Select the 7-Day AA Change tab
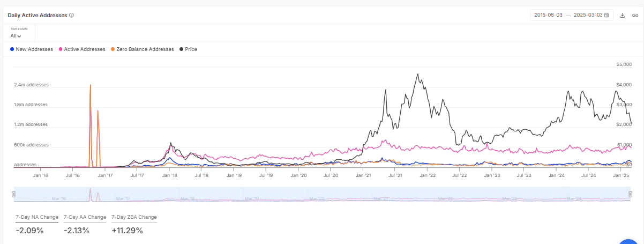Image resolution: width=644 pixels, height=244 pixels. (85, 217)
